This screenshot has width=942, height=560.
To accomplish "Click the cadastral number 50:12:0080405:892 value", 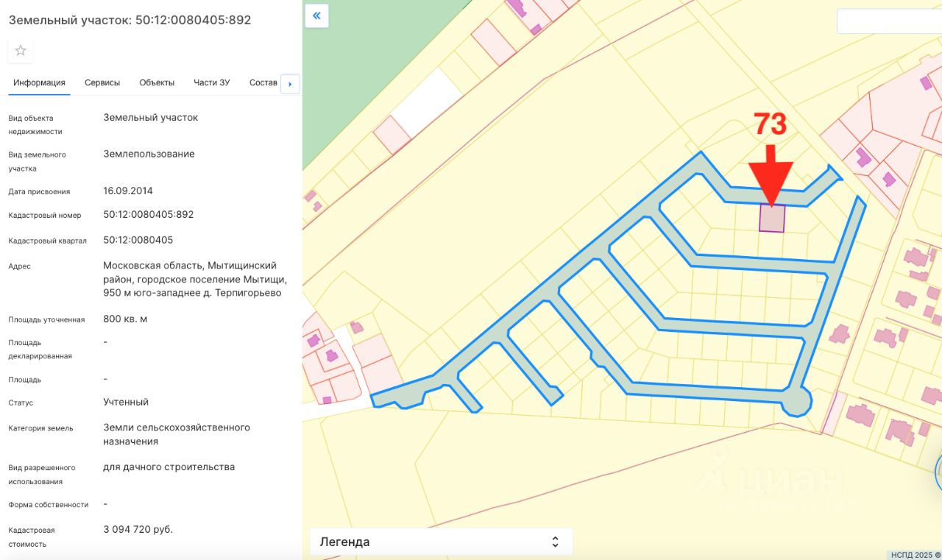I will 149,214.
